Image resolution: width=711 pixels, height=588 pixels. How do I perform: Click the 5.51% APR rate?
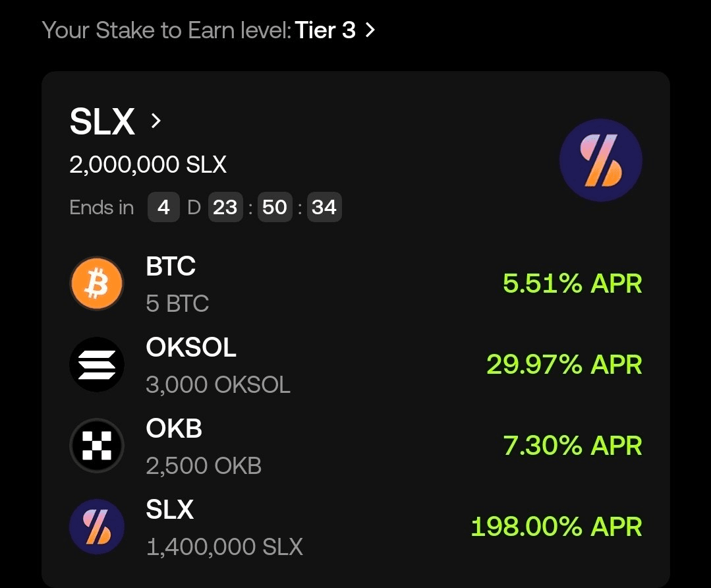click(572, 283)
